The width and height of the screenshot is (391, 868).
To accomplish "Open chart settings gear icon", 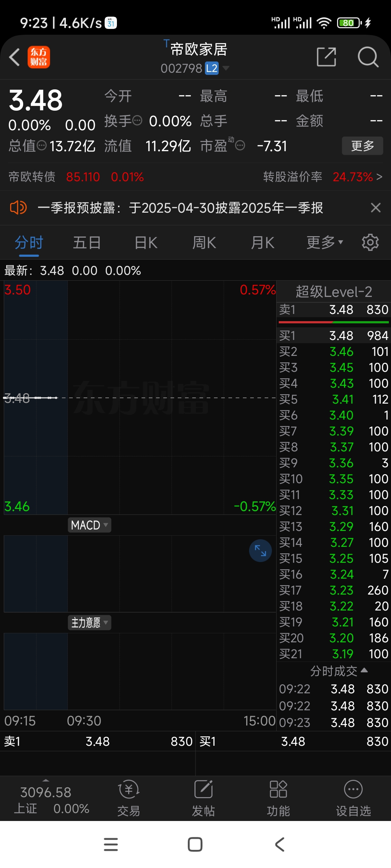I will [370, 242].
